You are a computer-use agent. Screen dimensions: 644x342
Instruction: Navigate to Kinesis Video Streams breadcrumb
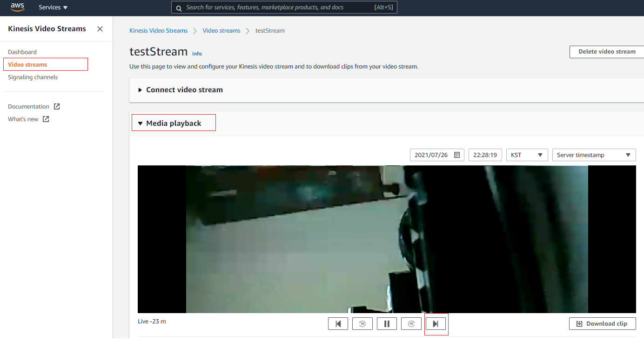(x=158, y=31)
